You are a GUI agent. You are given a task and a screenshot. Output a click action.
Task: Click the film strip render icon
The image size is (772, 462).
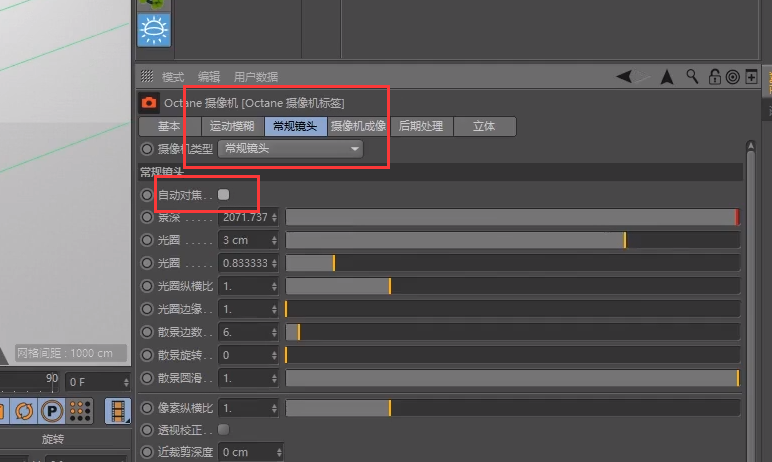point(118,411)
